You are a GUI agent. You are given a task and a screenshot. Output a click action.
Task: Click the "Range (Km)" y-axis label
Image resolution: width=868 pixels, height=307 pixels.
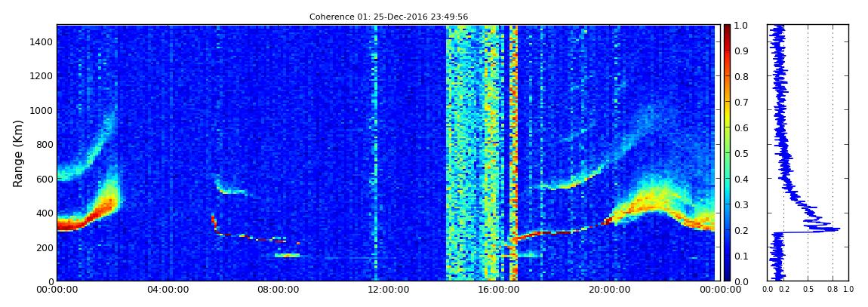coord(18,153)
